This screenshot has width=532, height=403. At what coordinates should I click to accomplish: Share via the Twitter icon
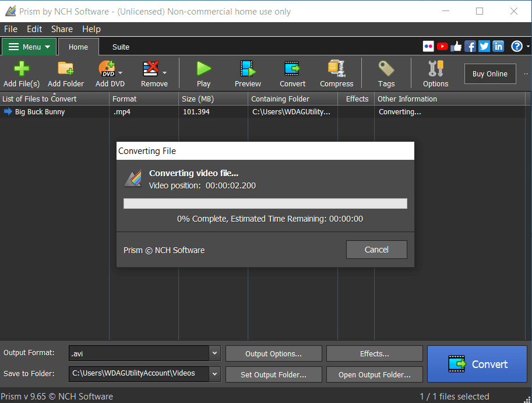coord(484,46)
